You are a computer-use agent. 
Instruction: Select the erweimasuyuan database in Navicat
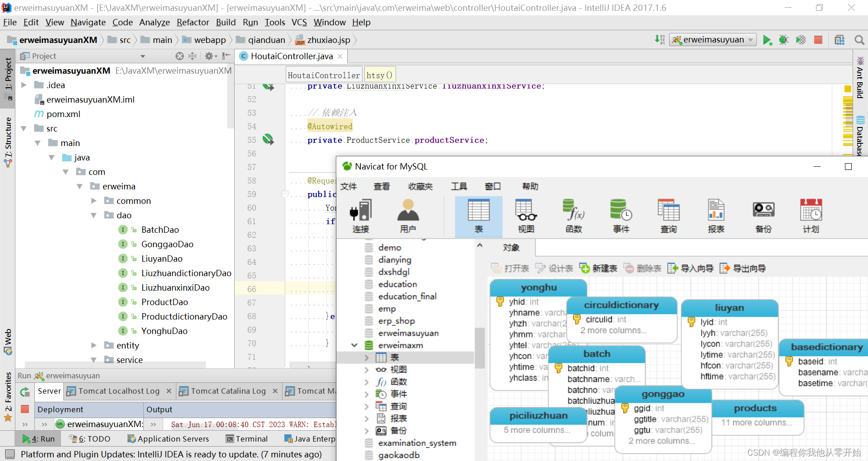(x=408, y=333)
